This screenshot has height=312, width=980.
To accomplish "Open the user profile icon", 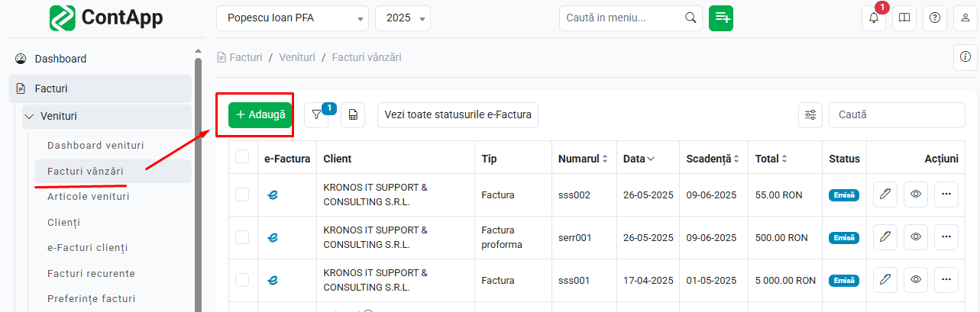I will pos(965,18).
